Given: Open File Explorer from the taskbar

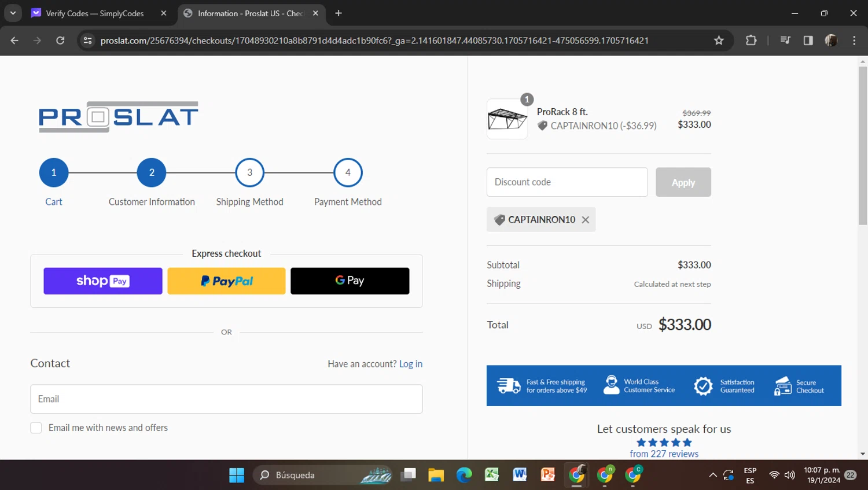Looking at the screenshot, I should 436,475.
